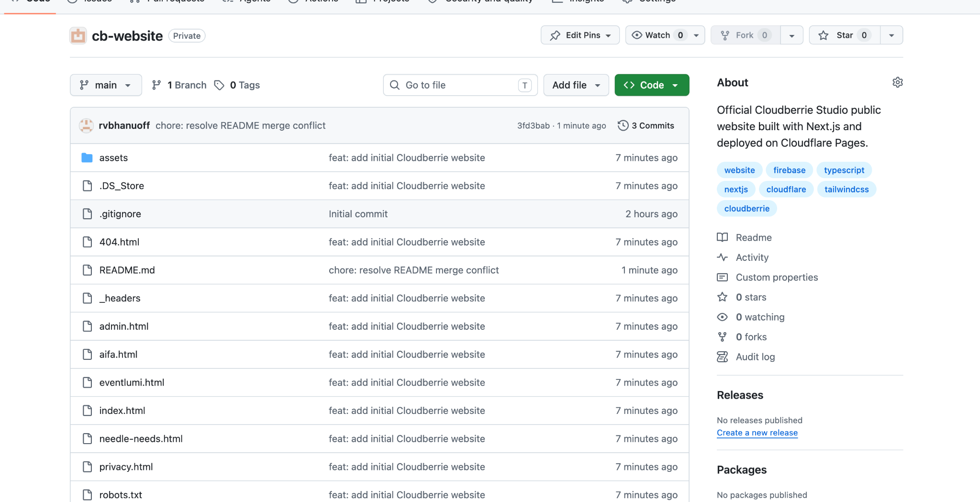Select the firebase topic tag
The width and height of the screenshot is (980, 502).
point(789,170)
